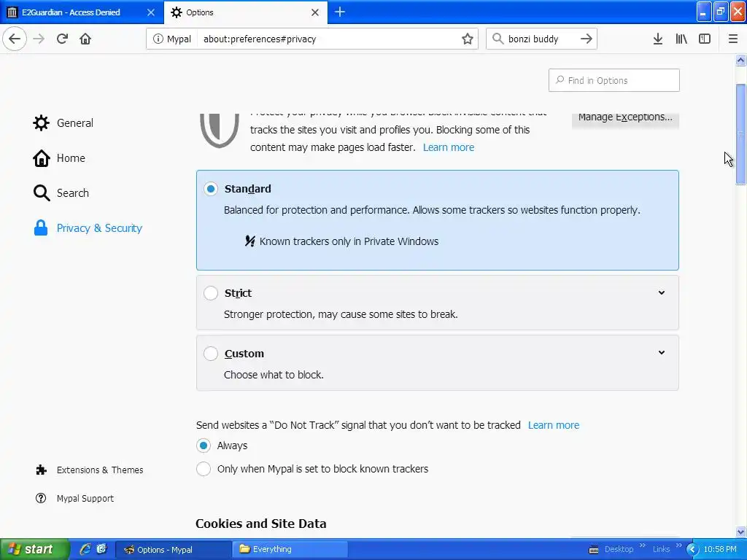This screenshot has height=560, width=747.
Task: Click the magnifier icon in the search bar
Action: (x=498, y=39)
